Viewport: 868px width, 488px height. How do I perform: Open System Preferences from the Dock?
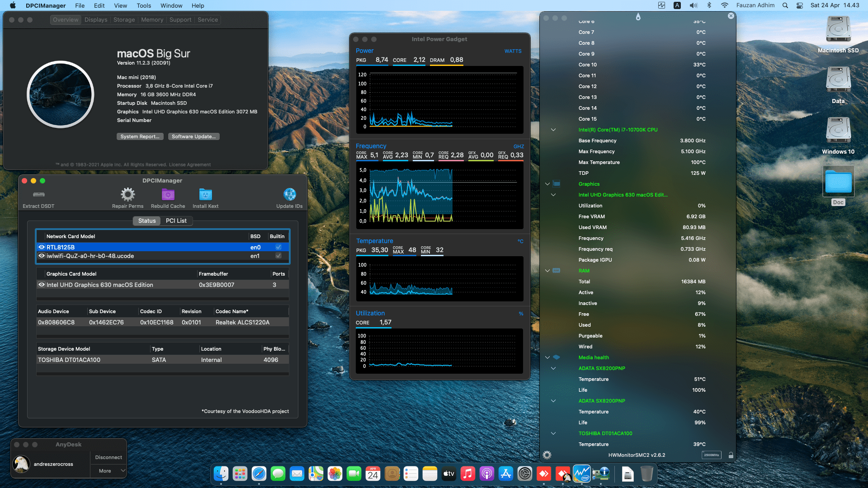(525, 474)
